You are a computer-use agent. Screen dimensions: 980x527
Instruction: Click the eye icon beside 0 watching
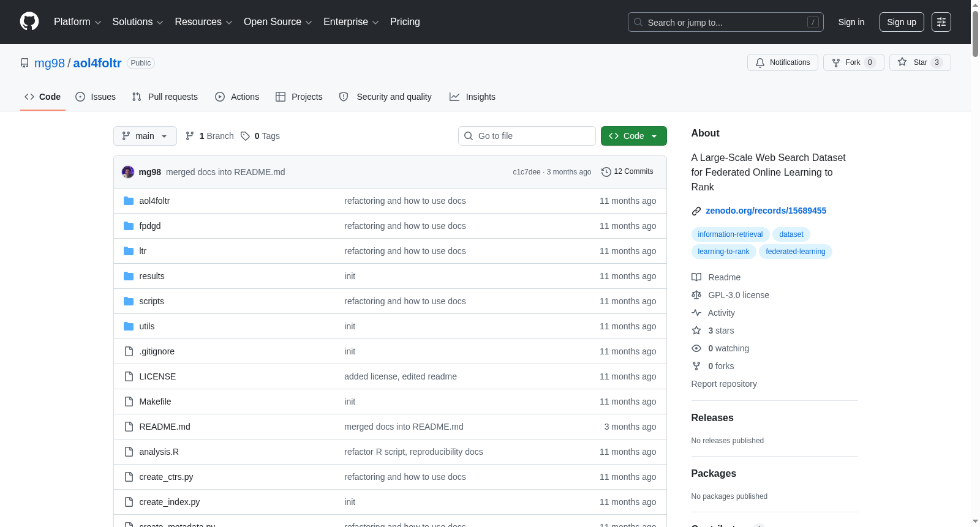point(696,348)
